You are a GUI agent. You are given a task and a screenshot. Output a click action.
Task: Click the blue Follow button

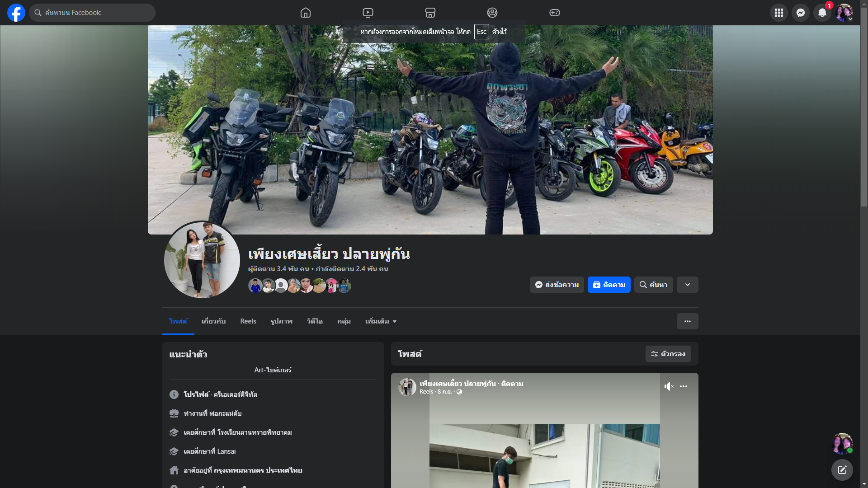point(609,285)
